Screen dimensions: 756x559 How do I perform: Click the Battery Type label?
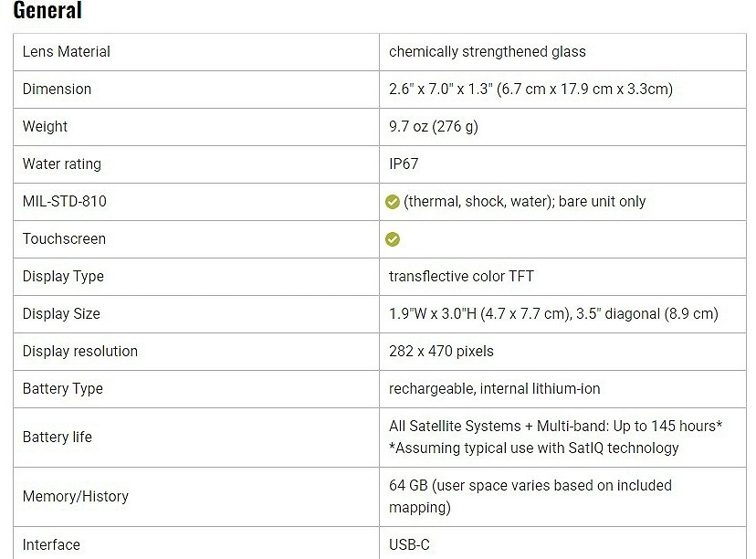pos(63,389)
